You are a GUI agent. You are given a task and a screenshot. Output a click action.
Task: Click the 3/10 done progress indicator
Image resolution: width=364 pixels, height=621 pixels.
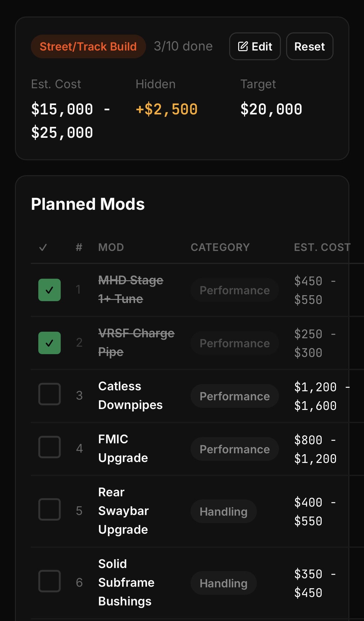point(183,46)
